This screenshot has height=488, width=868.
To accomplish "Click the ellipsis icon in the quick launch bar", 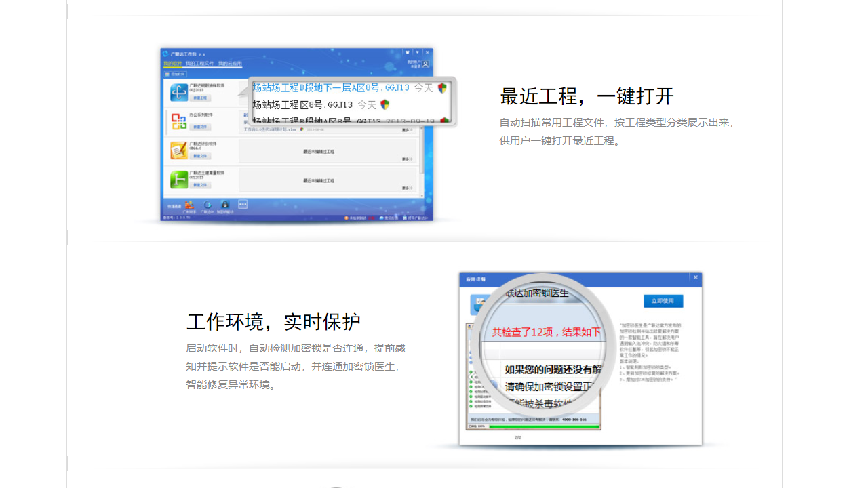I will coord(243,205).
